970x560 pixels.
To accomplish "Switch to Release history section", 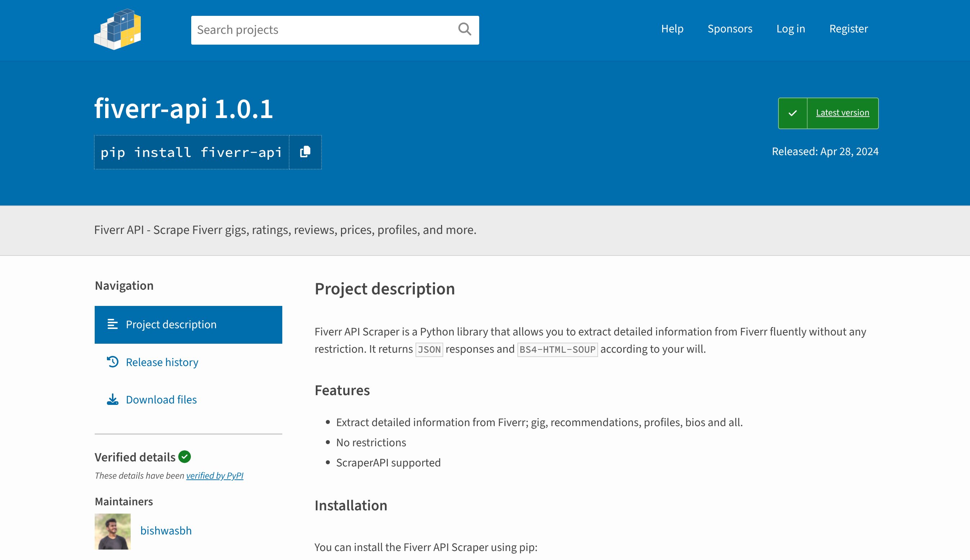I will click(162, 362).
